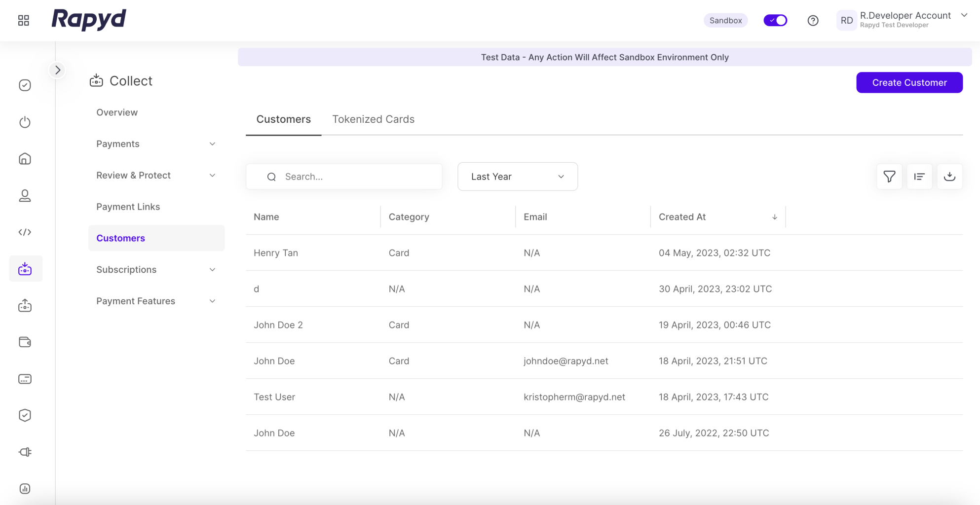Click the home icon in sidebar
This screenshot has width=980, height=505.
pyautogui.click(x=25, y=159)
